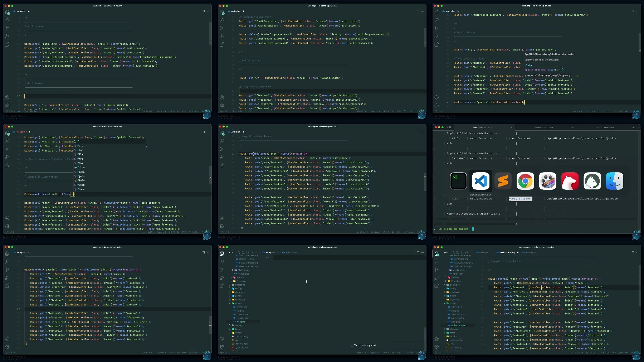Open Explorer in the empty web.php editor window
Viewport: 644px width, 362px height.
pyautogui.click(x=222, y=254)
